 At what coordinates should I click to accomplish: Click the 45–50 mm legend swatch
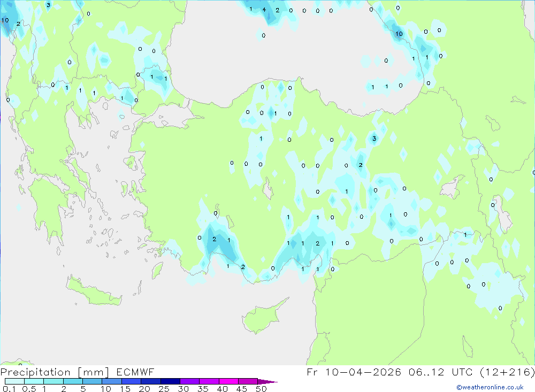[248, 381]
